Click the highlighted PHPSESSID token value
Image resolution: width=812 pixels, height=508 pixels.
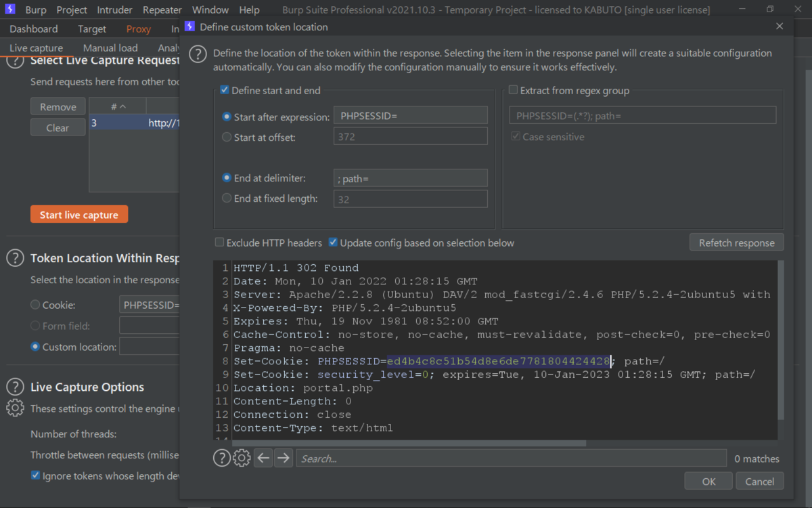[x=499, y=361]
